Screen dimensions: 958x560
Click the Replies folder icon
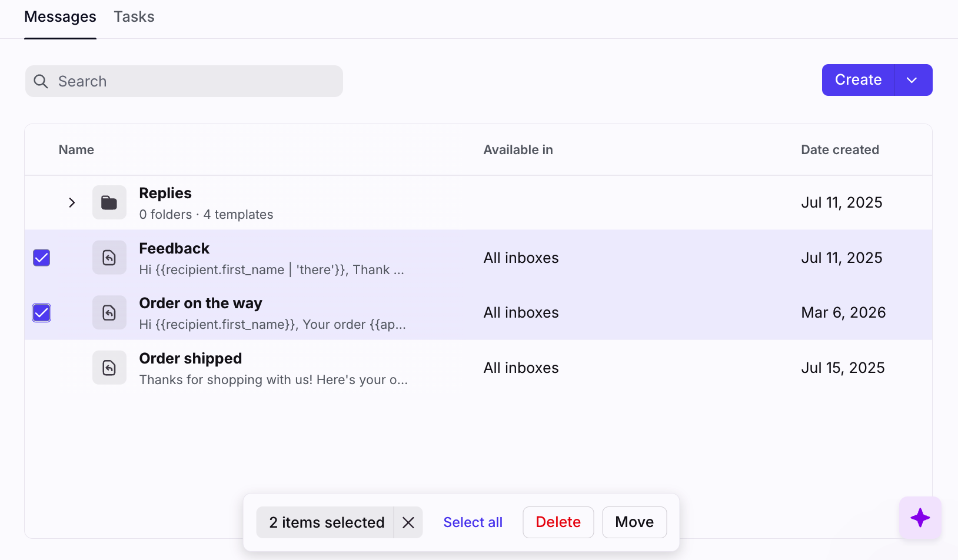(109, 202)
